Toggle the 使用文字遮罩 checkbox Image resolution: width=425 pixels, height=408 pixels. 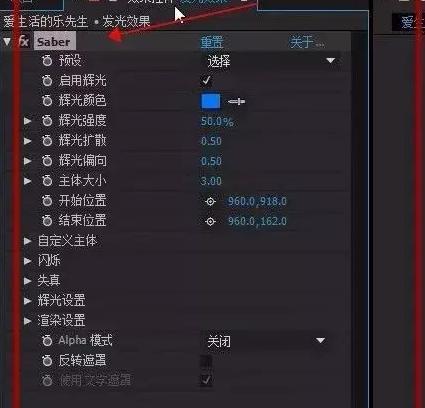click(206, 379)
